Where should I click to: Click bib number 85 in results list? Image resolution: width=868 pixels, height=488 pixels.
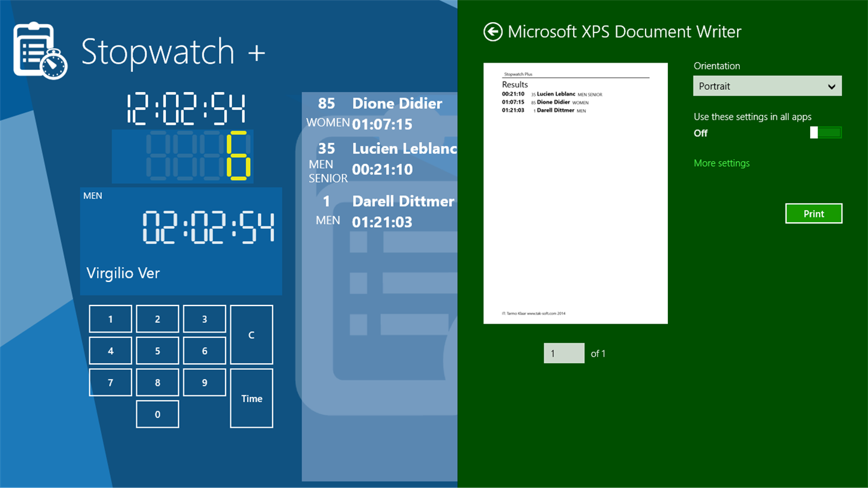[x=326, y=104]
